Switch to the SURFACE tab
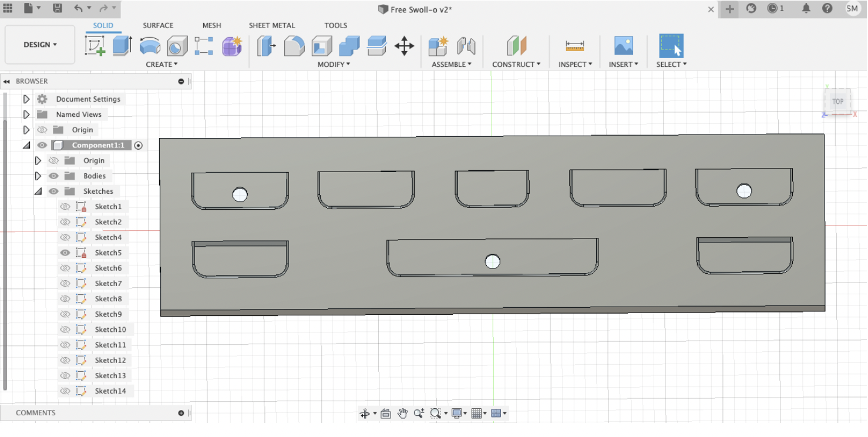This screenshot has width=868, height=437. 158,25
